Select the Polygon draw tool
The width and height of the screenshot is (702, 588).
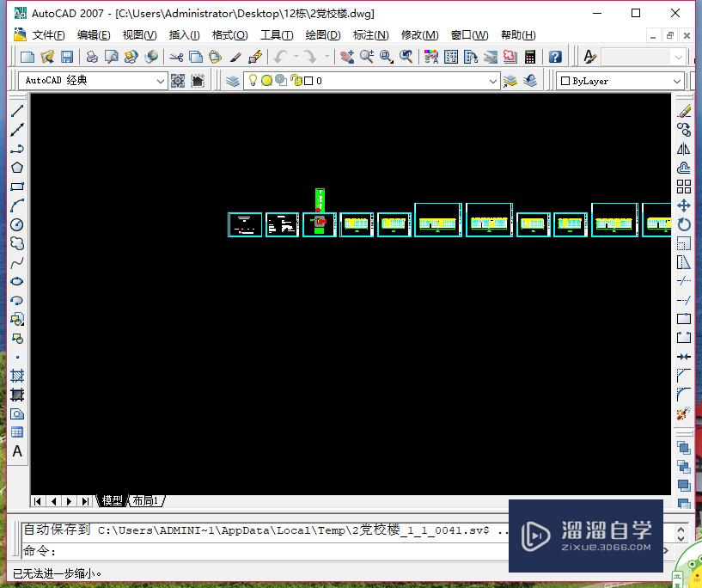pos(17,169)
